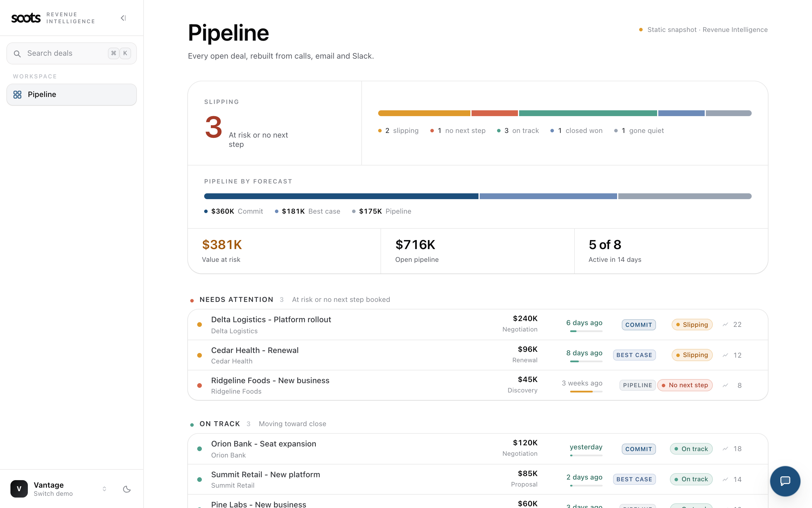The image size is (812, 508).
Task: Click the $360K Commit legend item
Action: coord(233,211)
